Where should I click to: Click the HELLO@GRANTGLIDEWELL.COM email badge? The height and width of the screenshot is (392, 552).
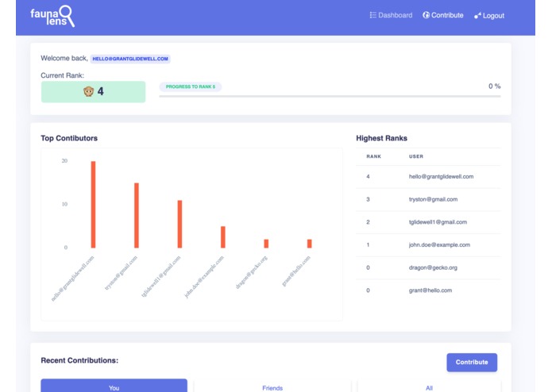(130, 59)
